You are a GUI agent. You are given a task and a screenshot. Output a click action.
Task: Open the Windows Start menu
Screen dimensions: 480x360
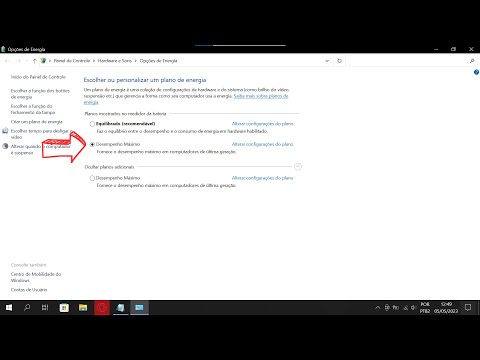9,307
